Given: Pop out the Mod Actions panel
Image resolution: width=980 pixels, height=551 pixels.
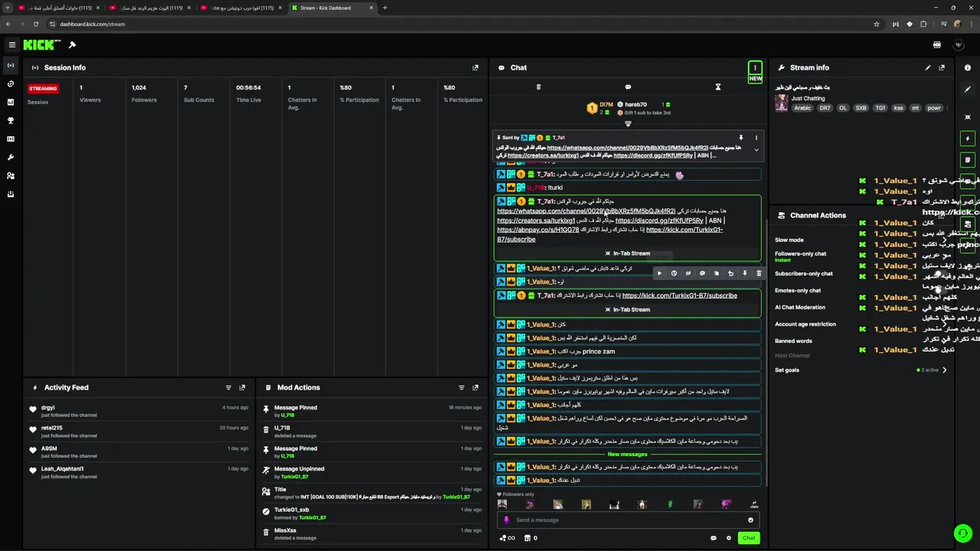Looking at the screenshot, I should 475,387.
